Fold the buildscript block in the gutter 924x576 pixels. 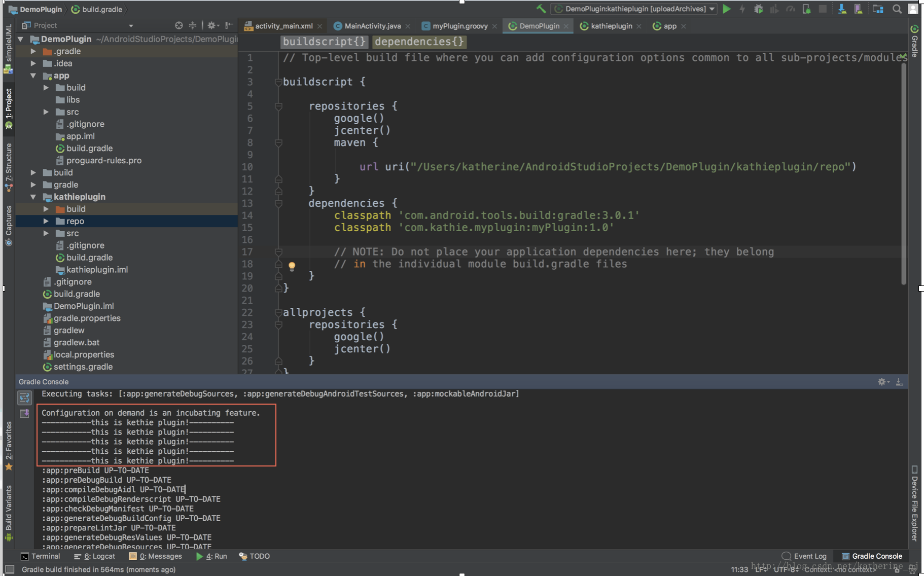pos(278,82)
